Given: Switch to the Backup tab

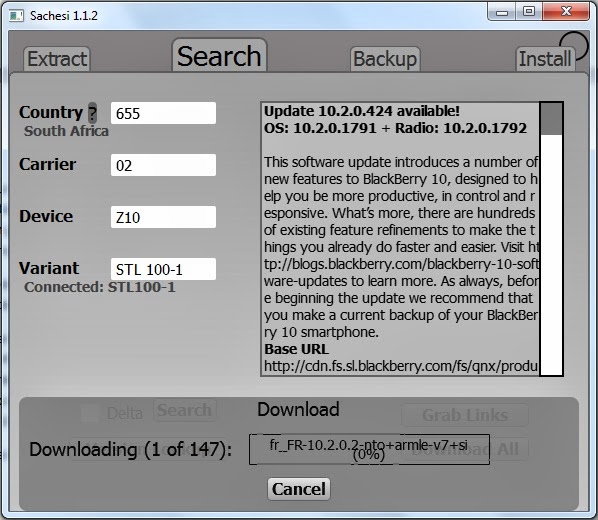Looking at the screenshot, I should point(385,59).
